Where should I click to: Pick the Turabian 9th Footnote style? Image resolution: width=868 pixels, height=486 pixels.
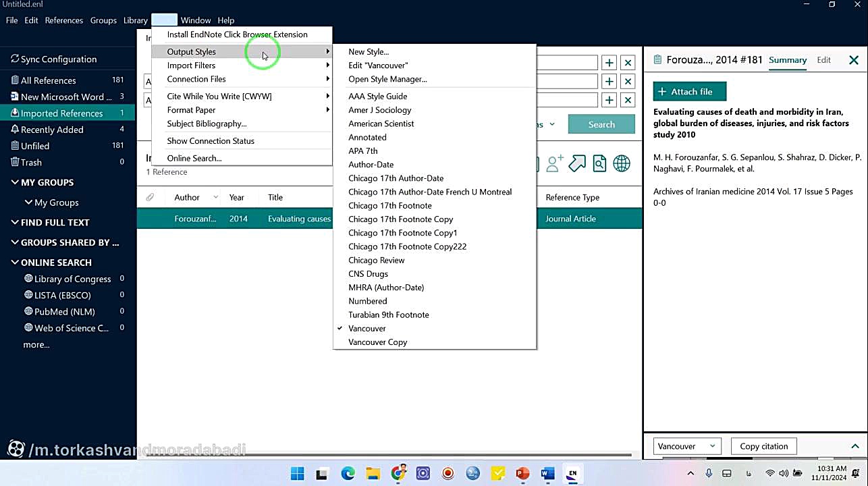(435, 315)
